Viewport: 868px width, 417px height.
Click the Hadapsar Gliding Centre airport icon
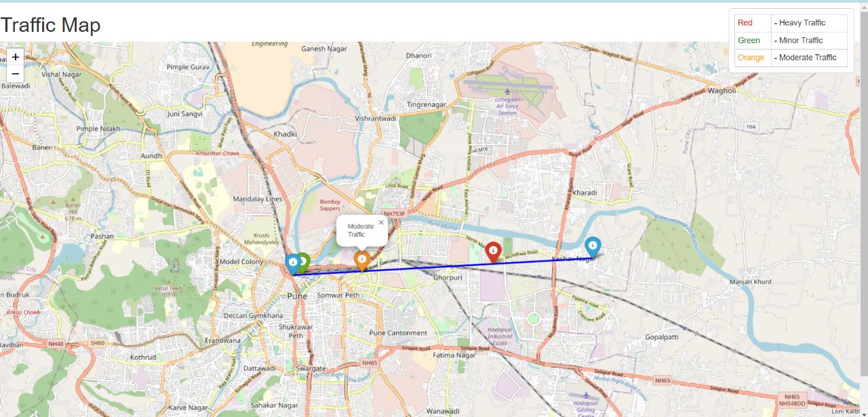(586, 395)
